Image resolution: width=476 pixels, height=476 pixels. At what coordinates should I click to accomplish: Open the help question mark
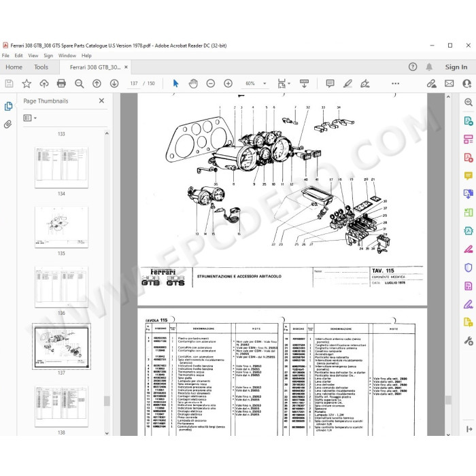[413, 67]
